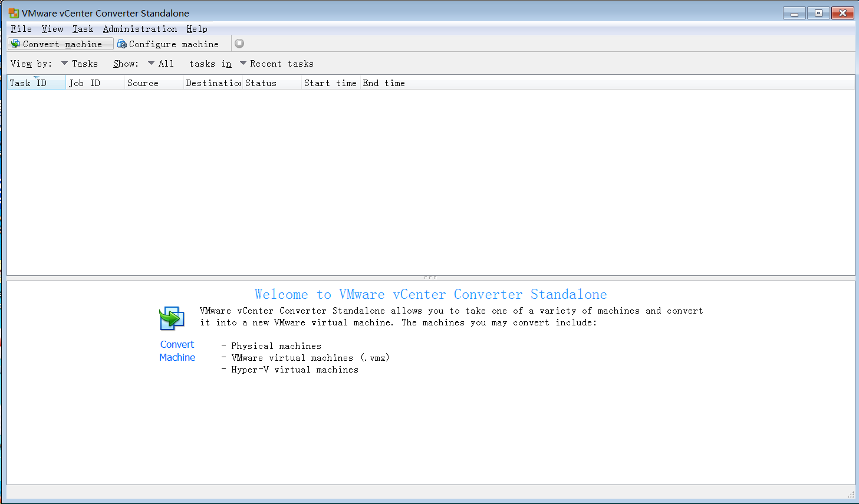
Task: Open the Administration menu
Action: [x=140, y=29]
